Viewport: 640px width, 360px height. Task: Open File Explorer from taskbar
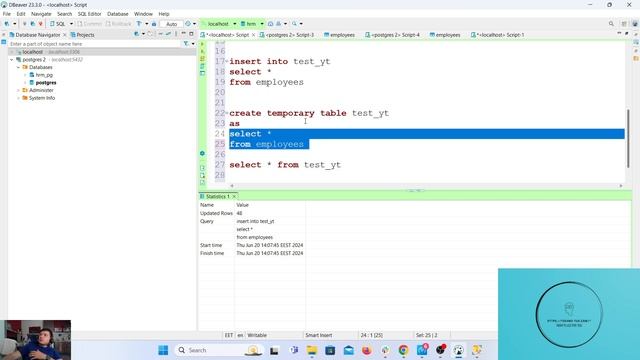pyautogui.click(x=312, y=350)
